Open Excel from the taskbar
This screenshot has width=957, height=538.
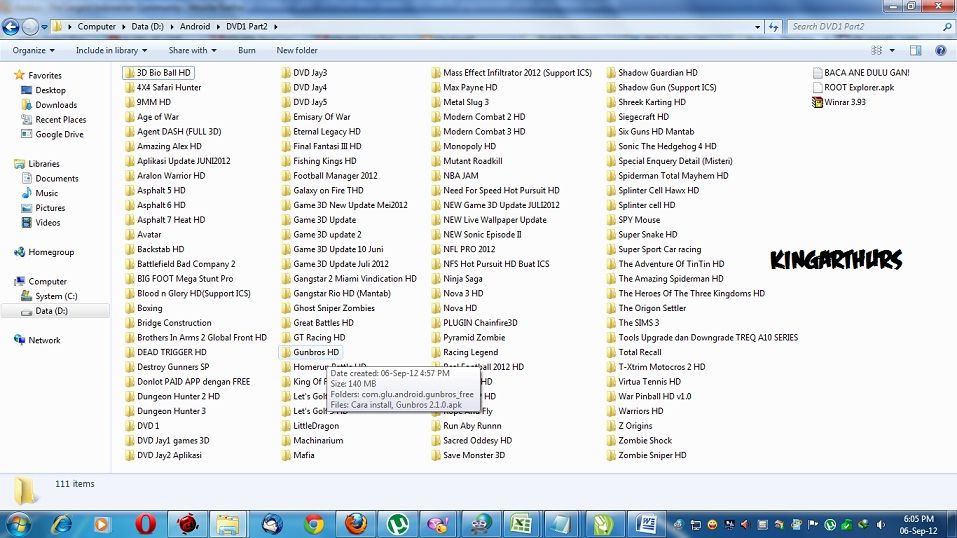pos(520,525)
